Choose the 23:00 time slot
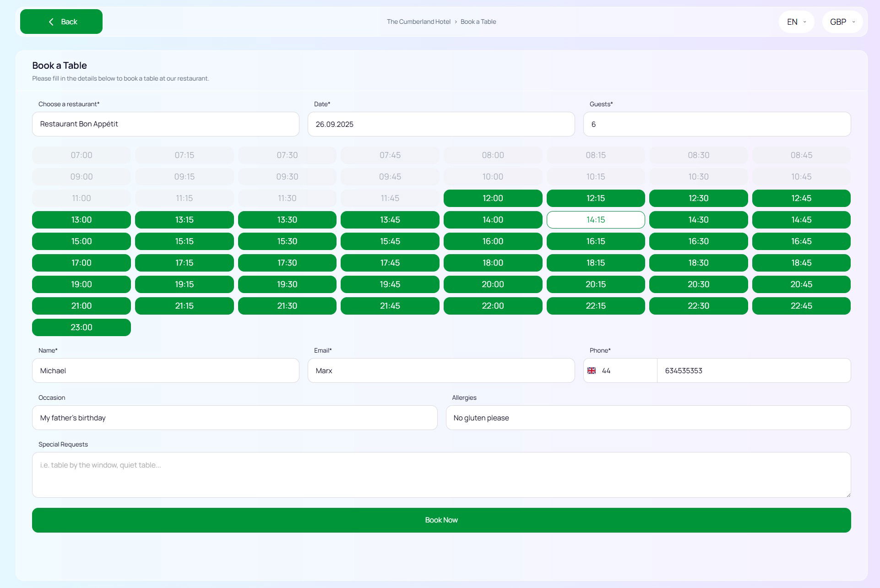The image size is (880, 588). [x=81, y=327]
